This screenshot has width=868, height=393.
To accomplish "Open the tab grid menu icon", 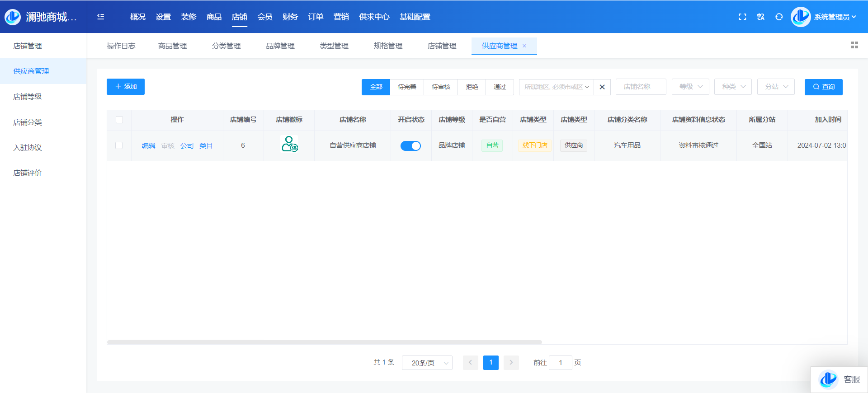I will click(x=854, y=45).
